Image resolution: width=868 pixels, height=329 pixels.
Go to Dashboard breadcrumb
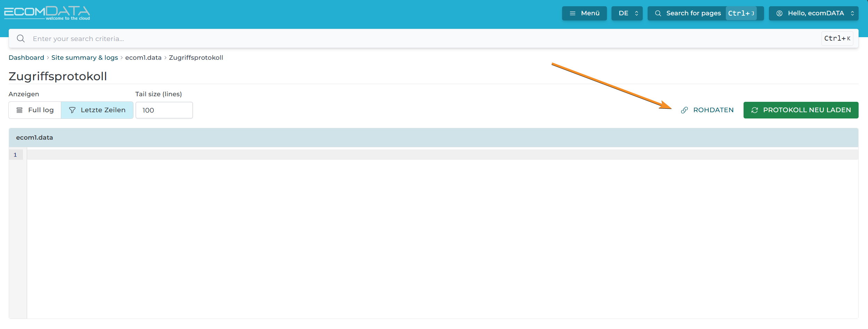tap(26, 58)
